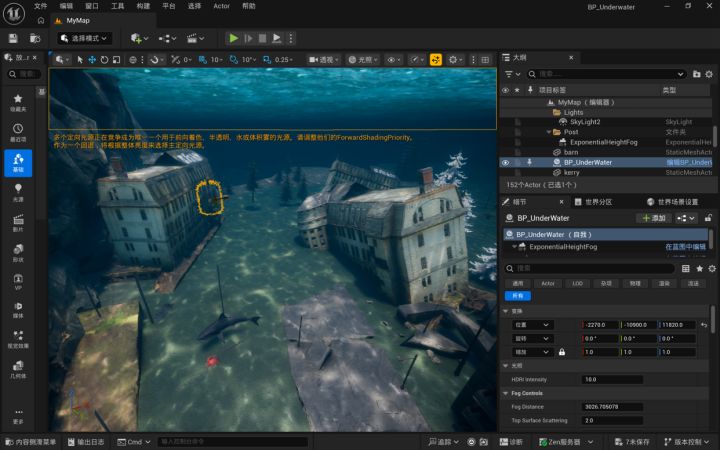Select the translate move tool in viewport
Screen dimensions: 720x450
(92, 60)
